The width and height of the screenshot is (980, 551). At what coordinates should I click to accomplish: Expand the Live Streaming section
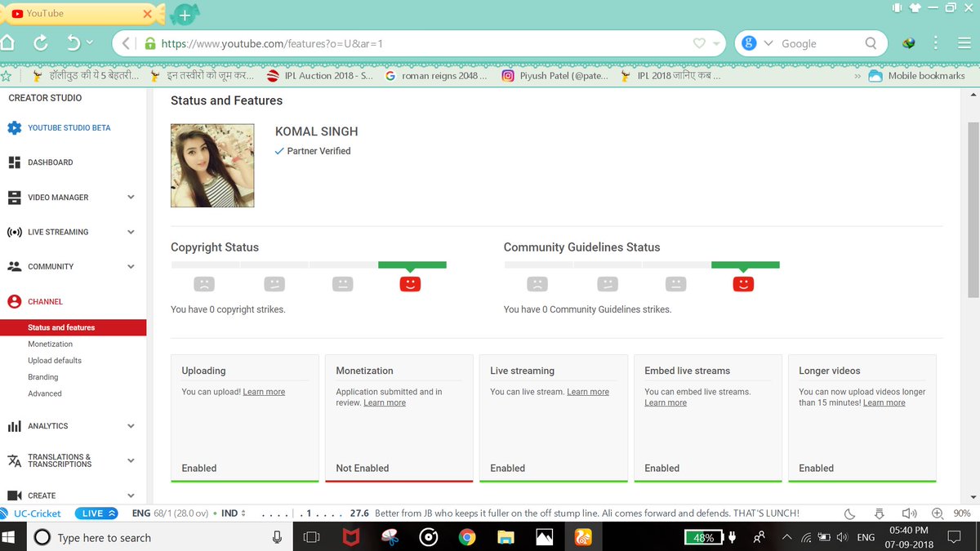coord(131,232)
